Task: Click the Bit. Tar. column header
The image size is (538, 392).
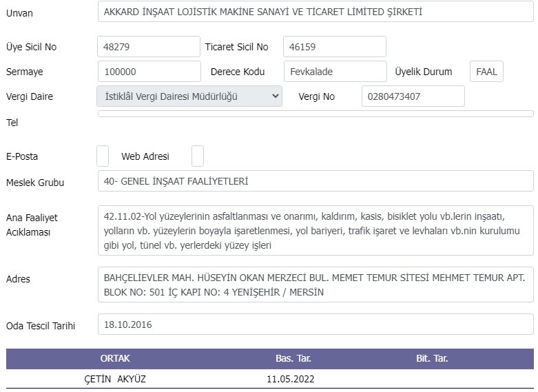Action: [x=432, y=358]
